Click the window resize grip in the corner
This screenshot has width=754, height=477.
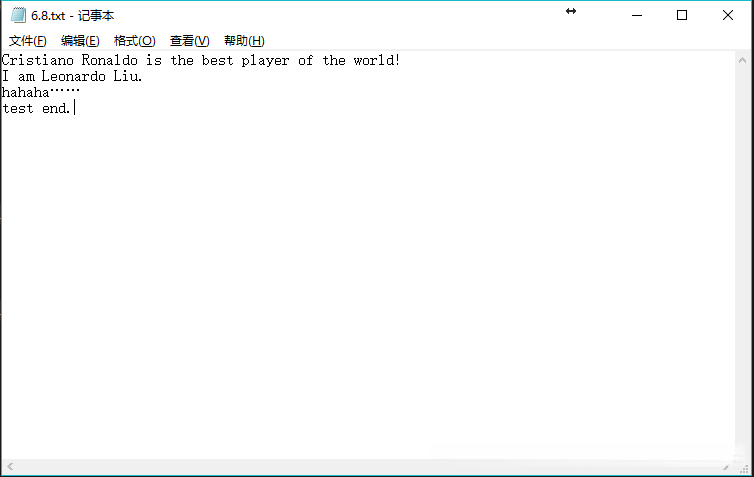pos(744,468)
